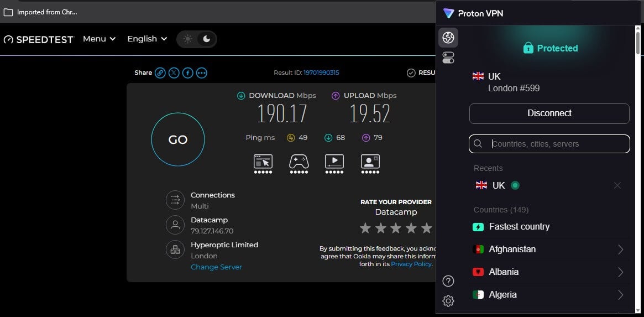Viewport: 644px width, 317px height.
Task: Remove UK from Recents with X
Action: point(617,185)
